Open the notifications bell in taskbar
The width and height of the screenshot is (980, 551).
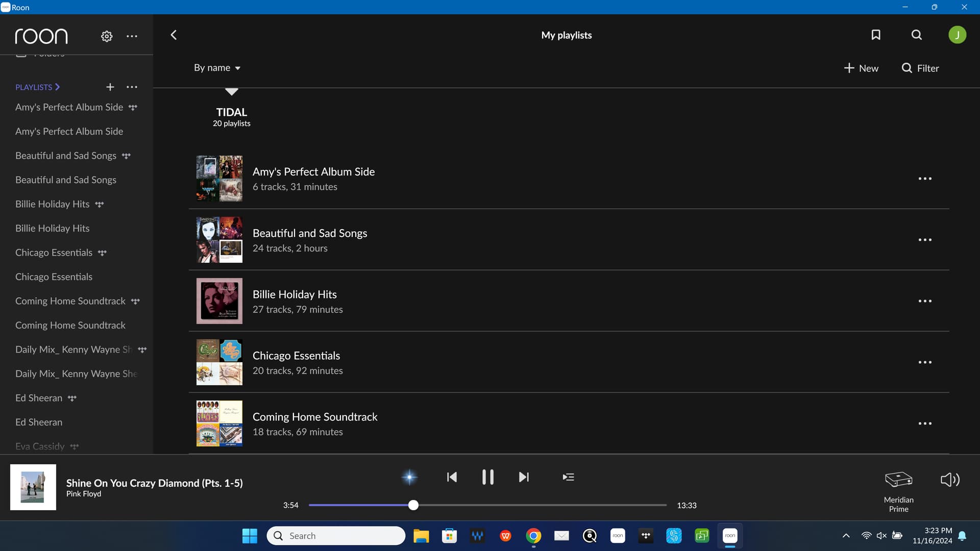point(962,536)
